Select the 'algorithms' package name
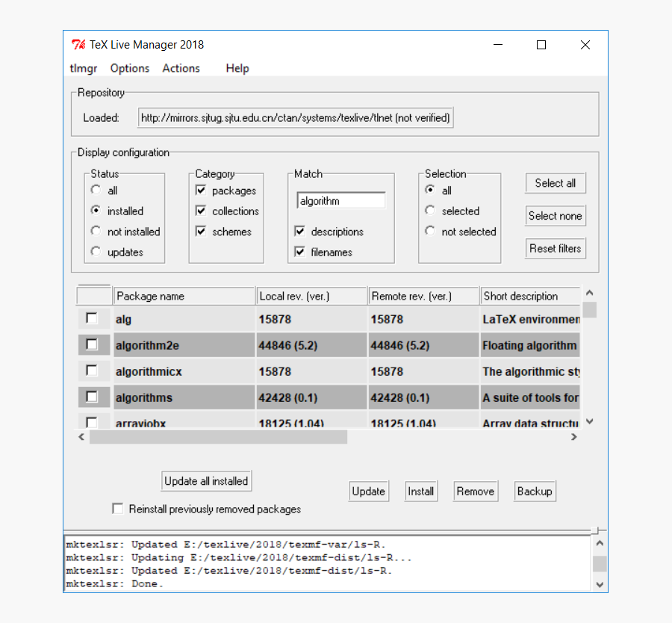 tap(144, 398)
